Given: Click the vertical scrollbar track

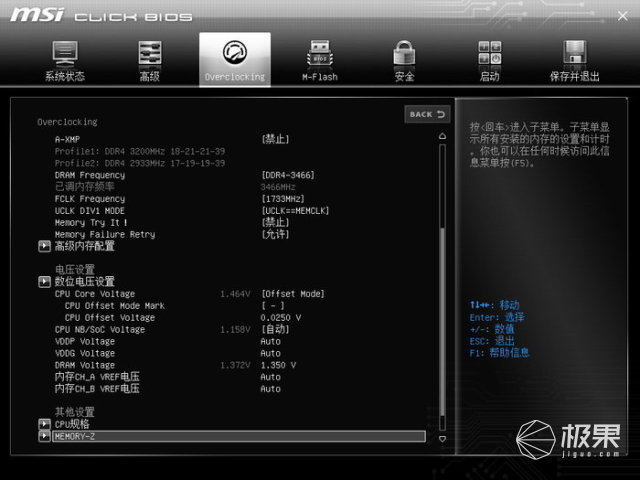Looking at the screenshot, I should 441,300.
